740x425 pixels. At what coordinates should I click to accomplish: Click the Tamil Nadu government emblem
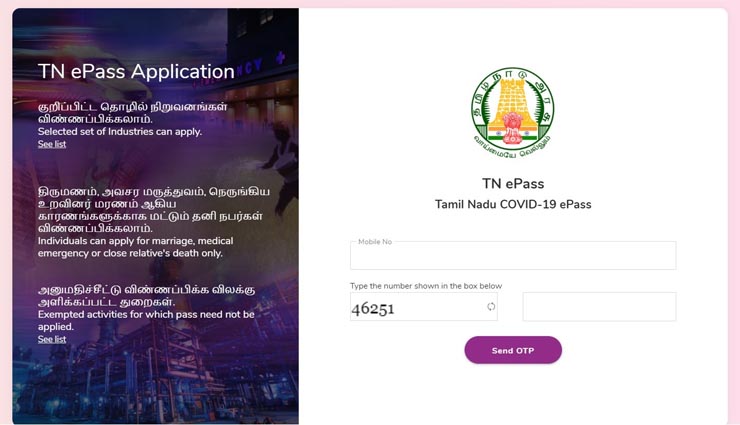513,113
